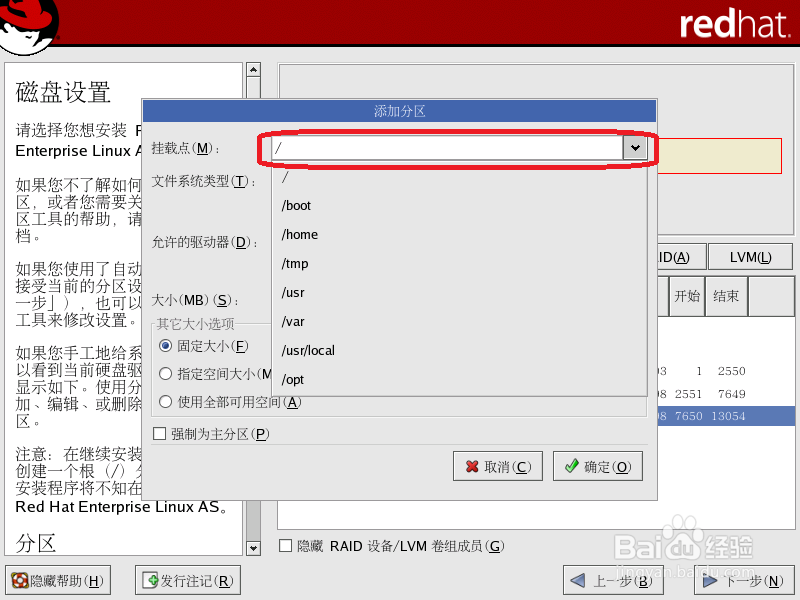Toggle 隐藏 RAID 设备/LVM 卷组成员 checkbox

pos(286,546)
